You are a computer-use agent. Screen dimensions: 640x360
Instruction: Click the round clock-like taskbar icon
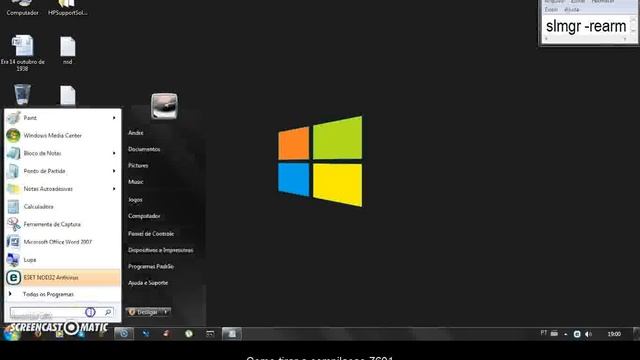click(x=124, y=334)
